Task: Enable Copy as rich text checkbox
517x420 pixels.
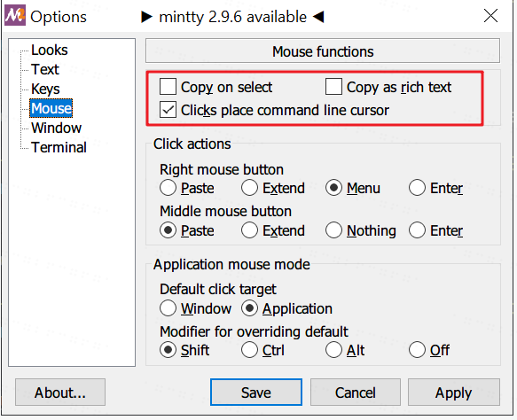Action: point(388,88)
